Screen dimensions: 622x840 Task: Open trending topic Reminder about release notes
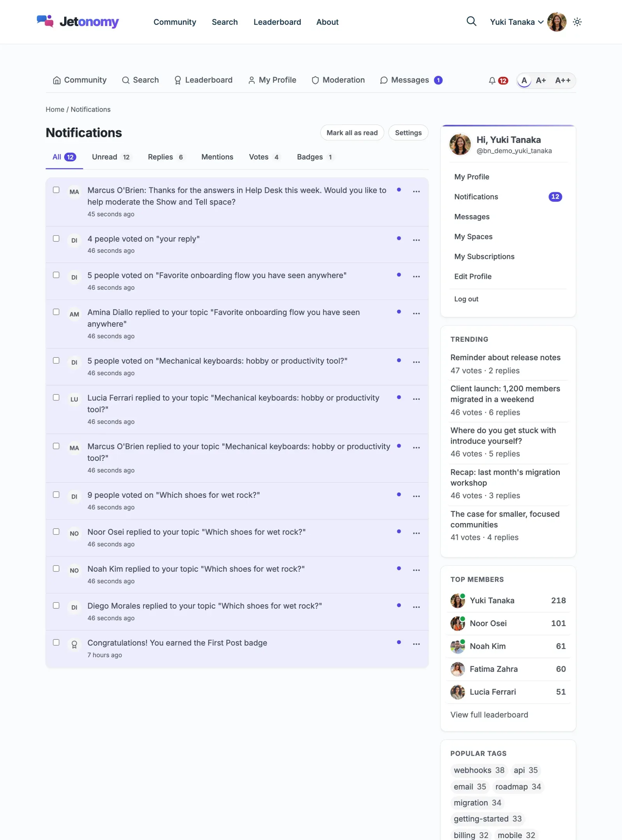click(505, 357)
